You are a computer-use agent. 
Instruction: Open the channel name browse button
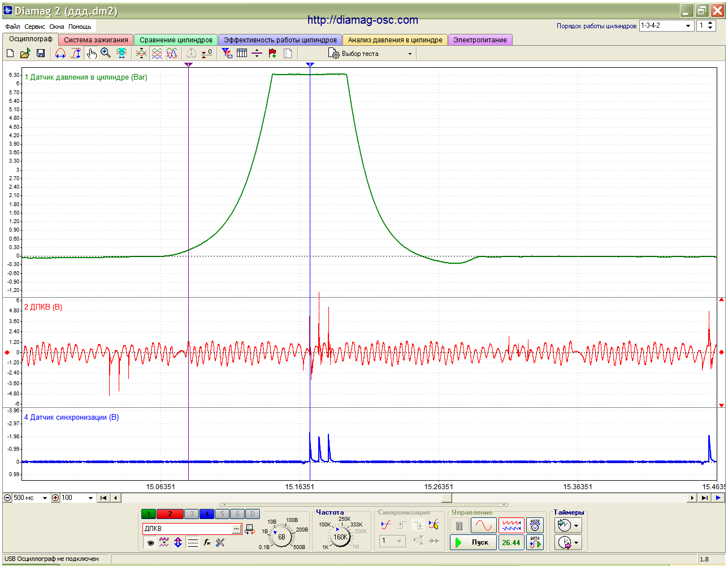tap(236, 529)
